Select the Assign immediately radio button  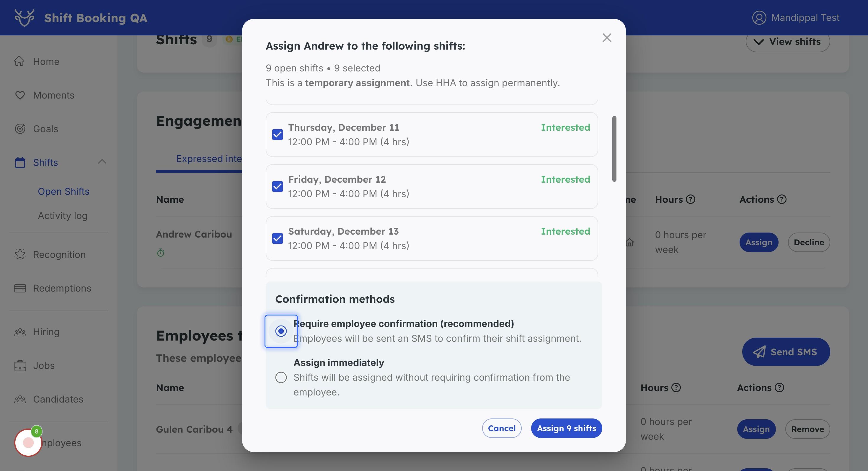(x=281, y=377)
